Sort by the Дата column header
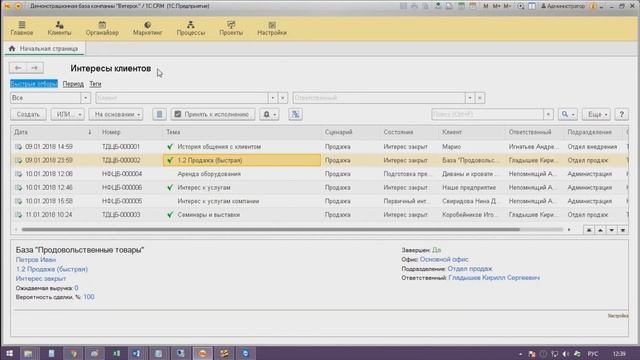Image resolution: width=640 pixels, height=360 pixels. click(53, 132)
